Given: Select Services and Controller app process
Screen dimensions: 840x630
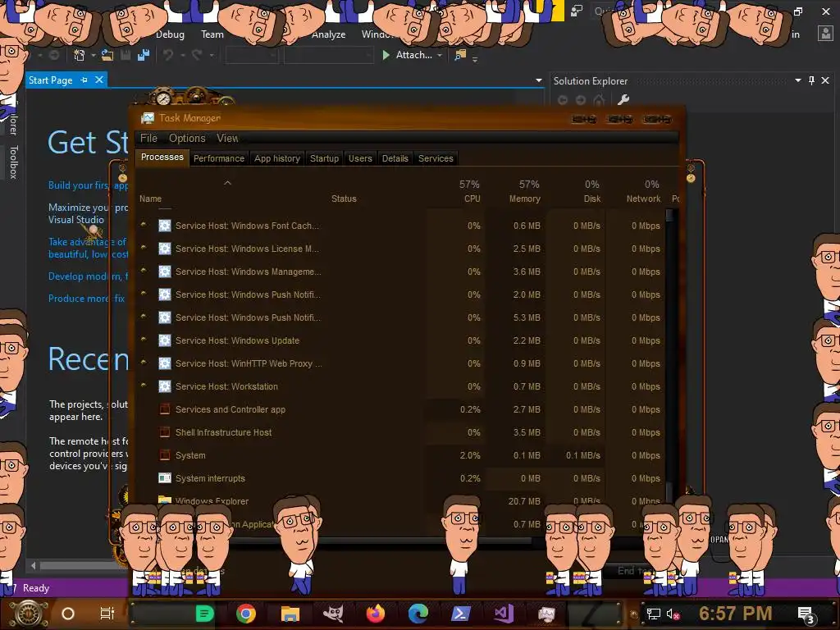Looking at the screenshot, I should click(400, 409).
